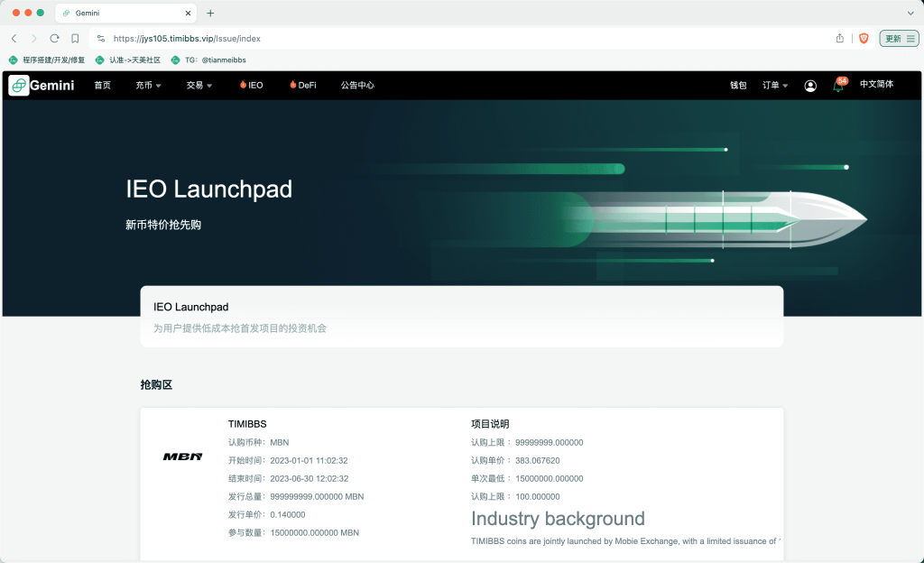Click the MBN project logo thumbnail
The height and width of the screenshot is (563, 924).
click(182, 457)
